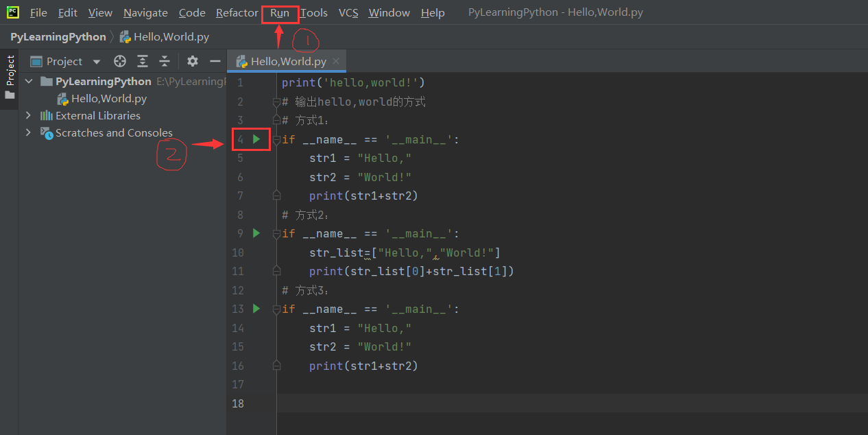Open the Run menu
Viewport: 868px width, 435px height.
[279, 12]
